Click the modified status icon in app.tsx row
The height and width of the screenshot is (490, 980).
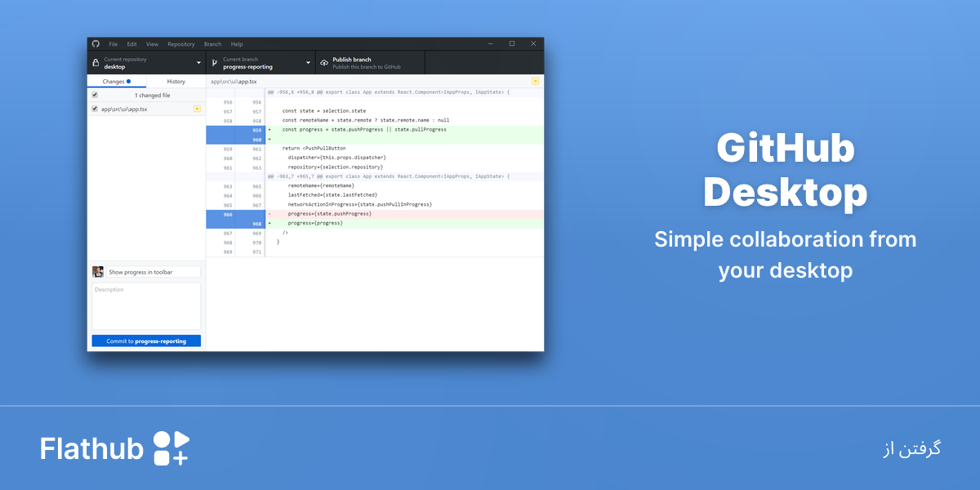coord(197,109)
